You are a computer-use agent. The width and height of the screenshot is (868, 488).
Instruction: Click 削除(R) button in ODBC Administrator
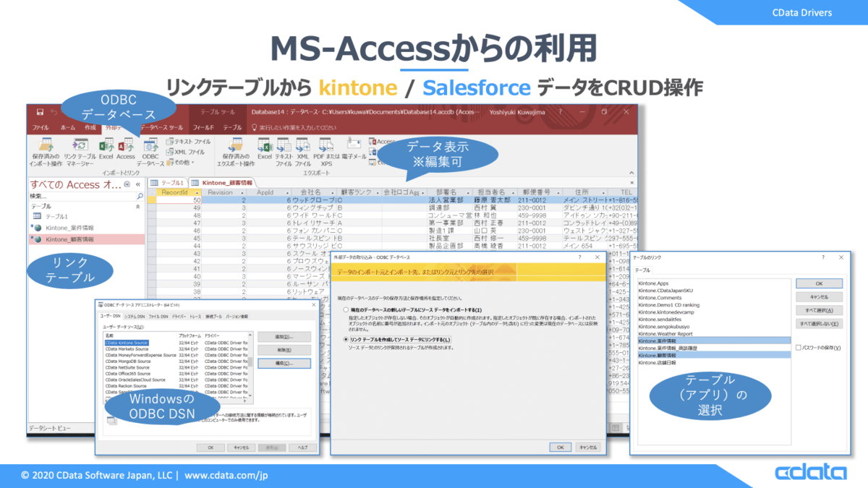pyautogui.click(x=284, y=350)
